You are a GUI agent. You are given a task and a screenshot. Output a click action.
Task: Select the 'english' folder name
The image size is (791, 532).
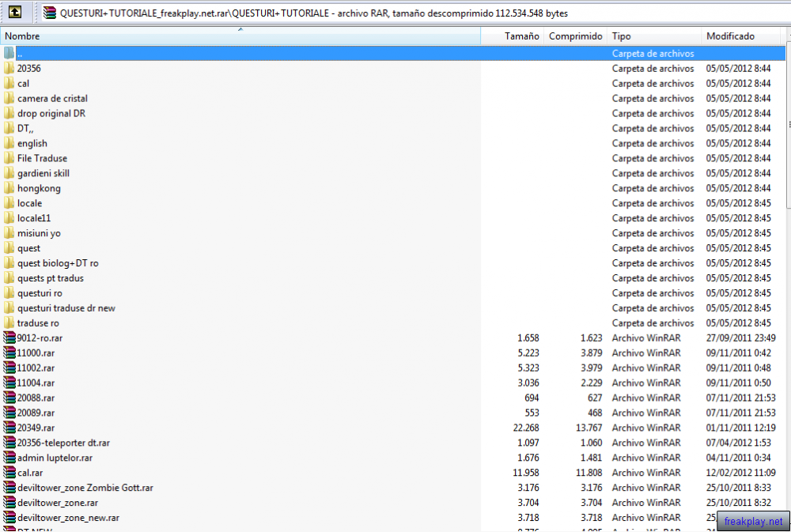[x=32, y=143]
